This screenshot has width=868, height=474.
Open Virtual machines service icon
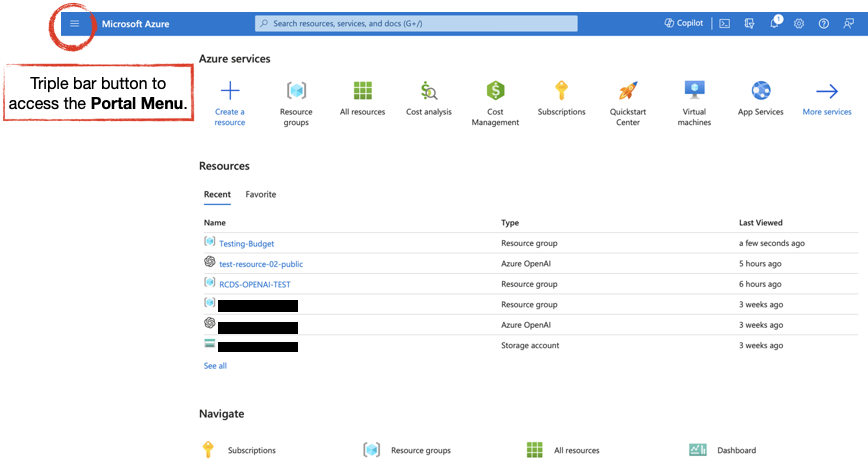694,91
